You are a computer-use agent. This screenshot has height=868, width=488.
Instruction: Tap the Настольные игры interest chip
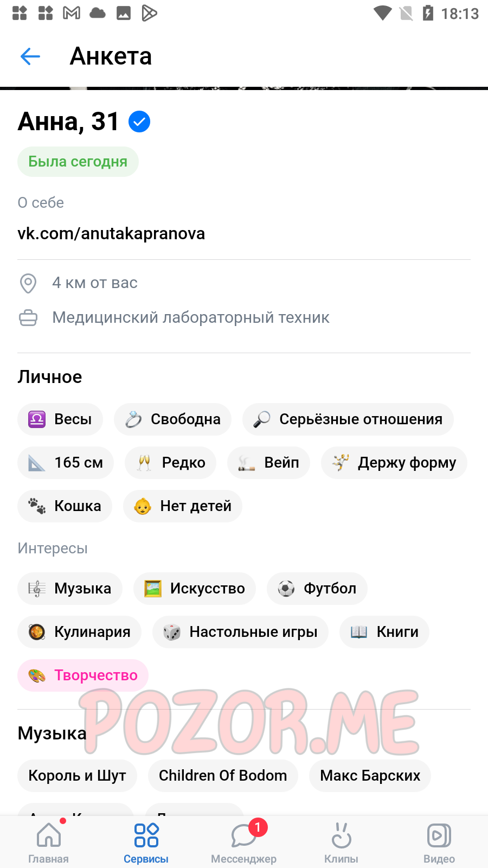(x=240, y=632)
